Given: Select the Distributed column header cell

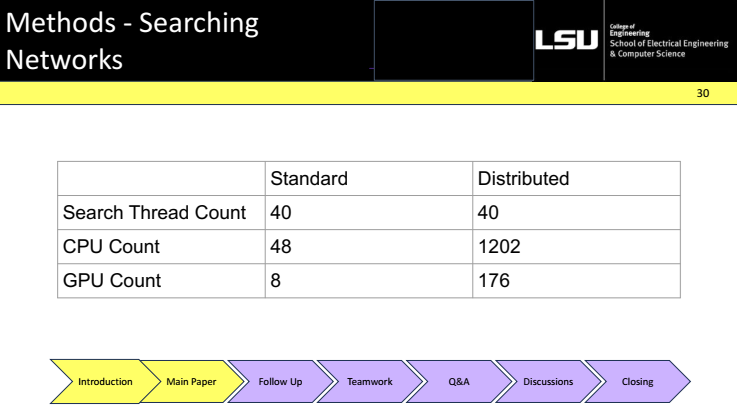Looking at the screenshot, I should point(576,179).
